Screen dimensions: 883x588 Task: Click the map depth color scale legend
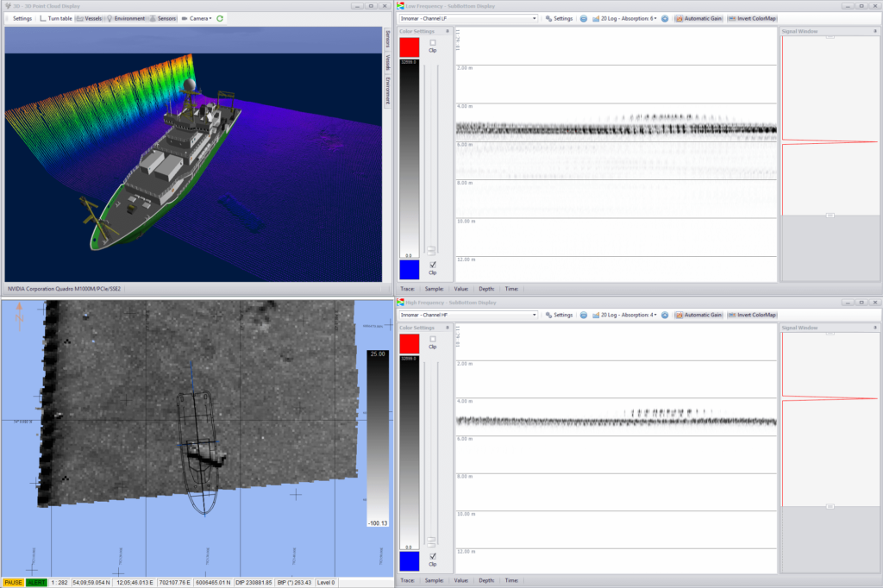tap(378, 438)
